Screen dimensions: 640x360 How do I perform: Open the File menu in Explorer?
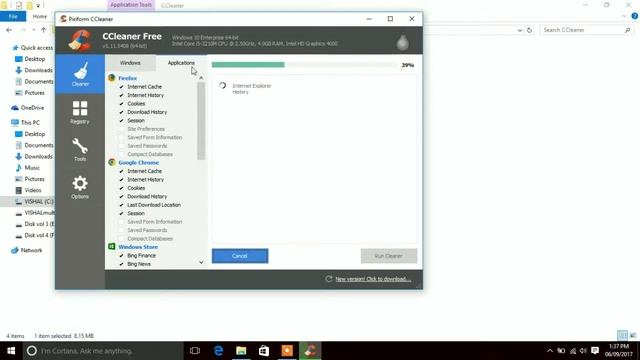click(13, 16)
